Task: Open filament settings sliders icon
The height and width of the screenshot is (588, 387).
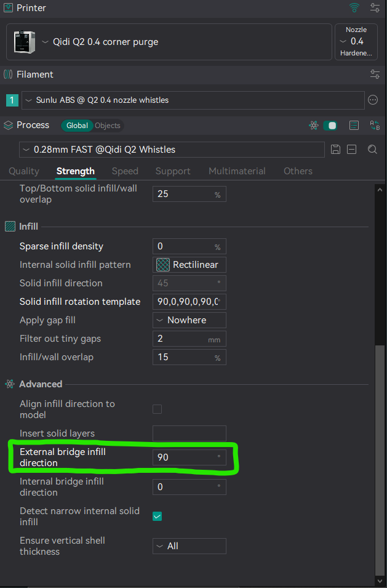Action: click(375, 75)
